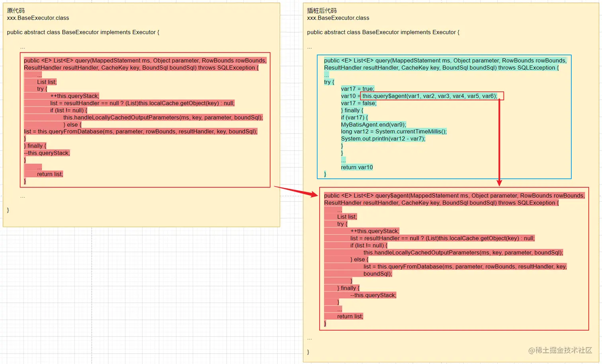Click the class declaration line in 插桩后代码 panel
Image resolution: width=602 pixels, height=364 pixels.
(383, 32)
